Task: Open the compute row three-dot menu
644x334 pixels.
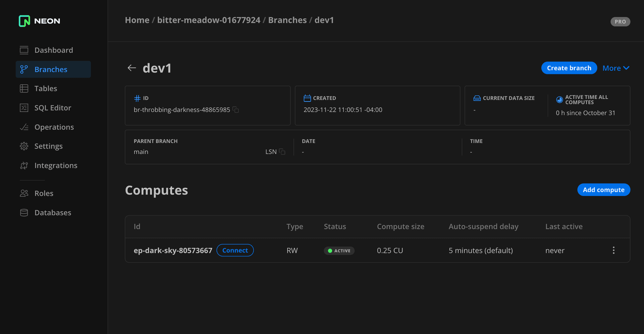Action: point(613,250)
